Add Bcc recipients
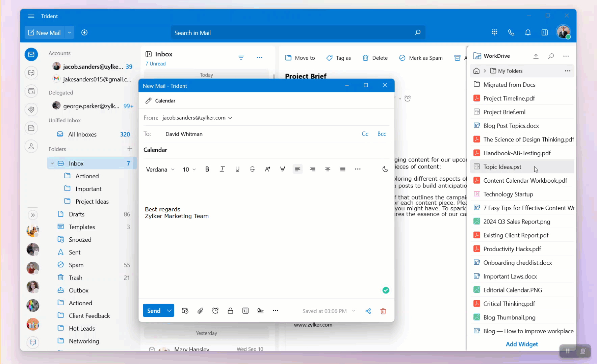597x364 pixels. pyautogui.click(x=382, y=134)
